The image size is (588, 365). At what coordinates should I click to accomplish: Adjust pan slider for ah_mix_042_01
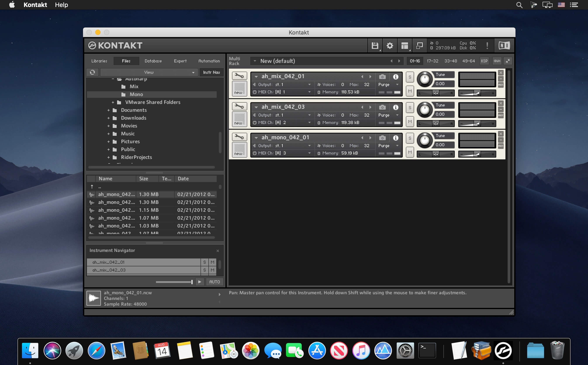[x=436, y=93]
